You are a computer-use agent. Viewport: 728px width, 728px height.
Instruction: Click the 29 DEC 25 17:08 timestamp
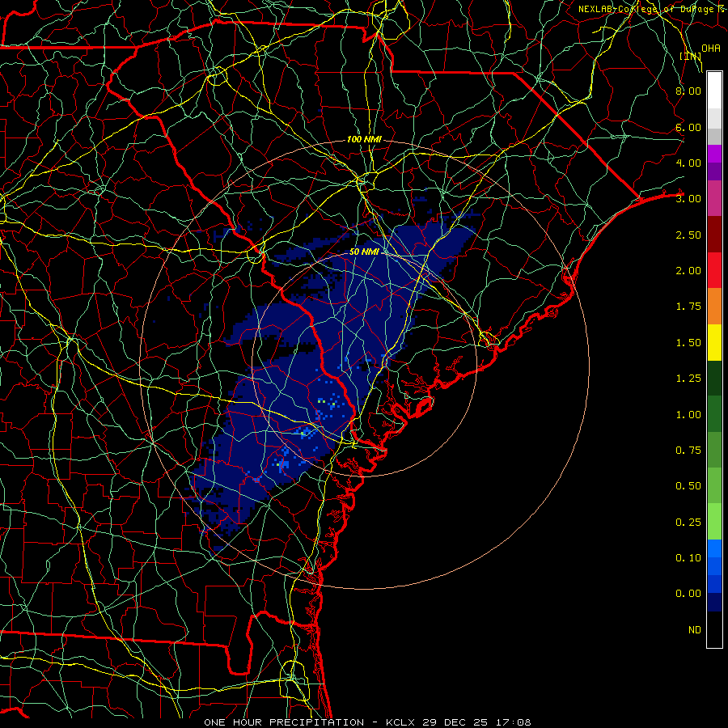(x=476, y=722)
